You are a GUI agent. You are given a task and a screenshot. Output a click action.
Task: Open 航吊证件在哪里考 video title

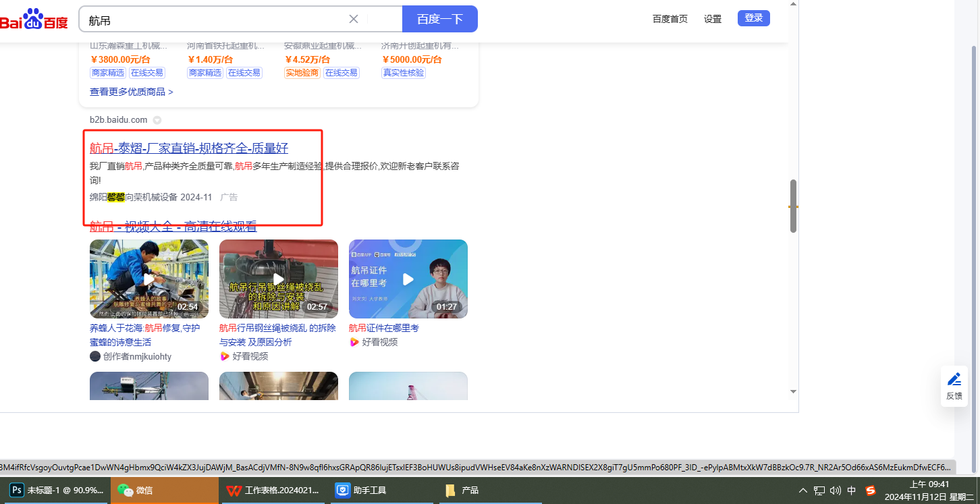tap(384, 328)
